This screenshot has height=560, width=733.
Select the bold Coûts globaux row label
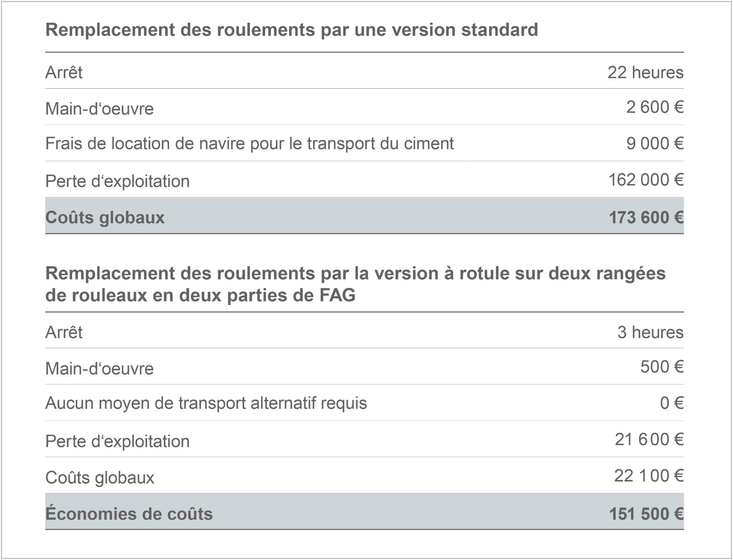click(105, 218)
